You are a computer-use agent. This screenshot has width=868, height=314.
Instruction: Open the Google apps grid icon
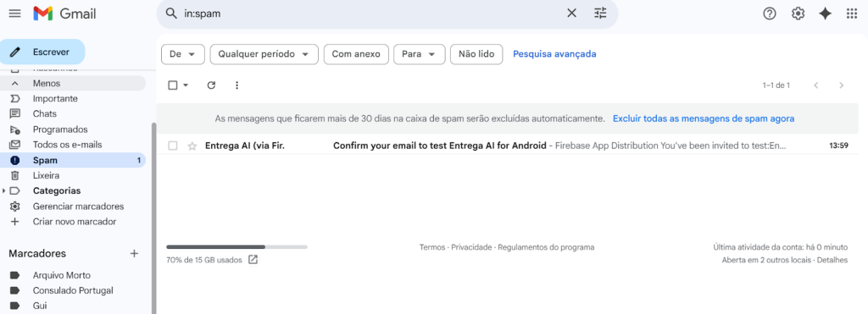tap(852, 14)
